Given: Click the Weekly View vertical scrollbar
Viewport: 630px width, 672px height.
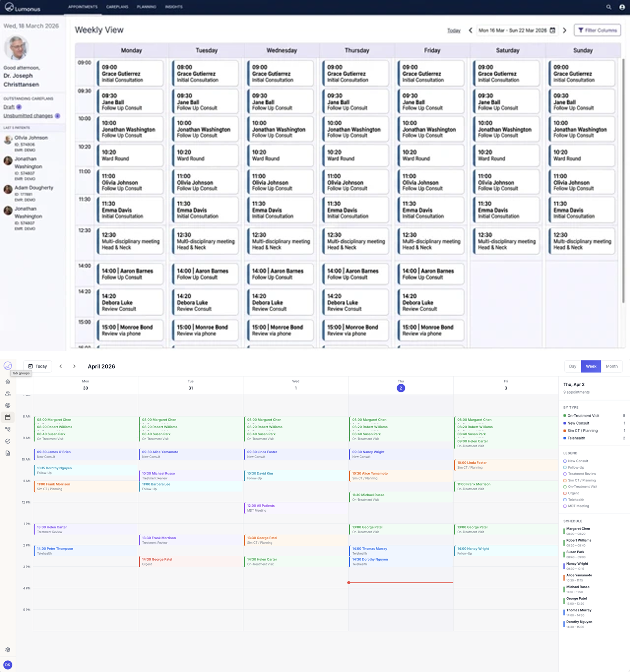Looking at the screenshot, I should pos(623,181).
